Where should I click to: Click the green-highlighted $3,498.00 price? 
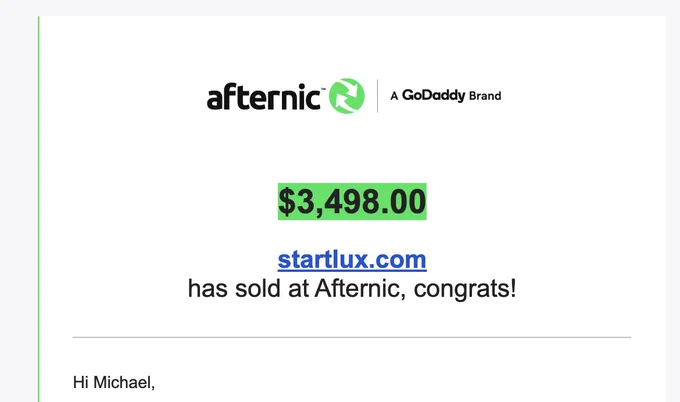[x=352, y=202]
